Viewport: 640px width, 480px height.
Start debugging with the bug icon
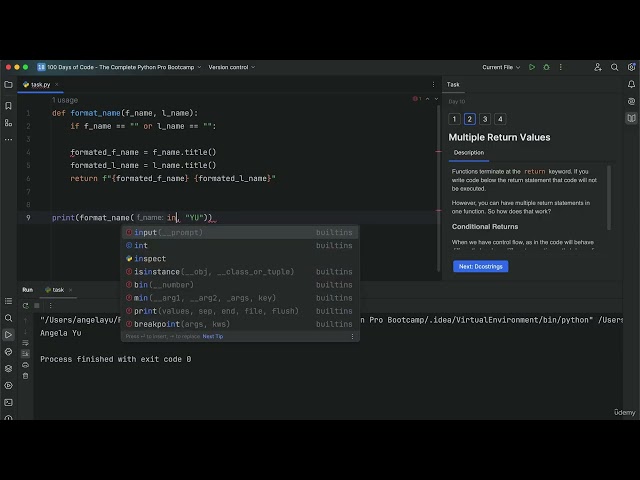[x=547, y=67]
